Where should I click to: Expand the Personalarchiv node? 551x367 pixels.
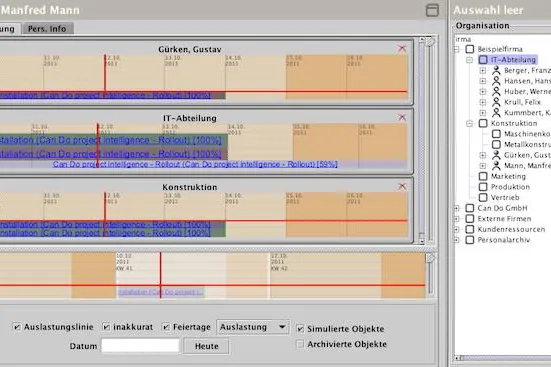456,240
